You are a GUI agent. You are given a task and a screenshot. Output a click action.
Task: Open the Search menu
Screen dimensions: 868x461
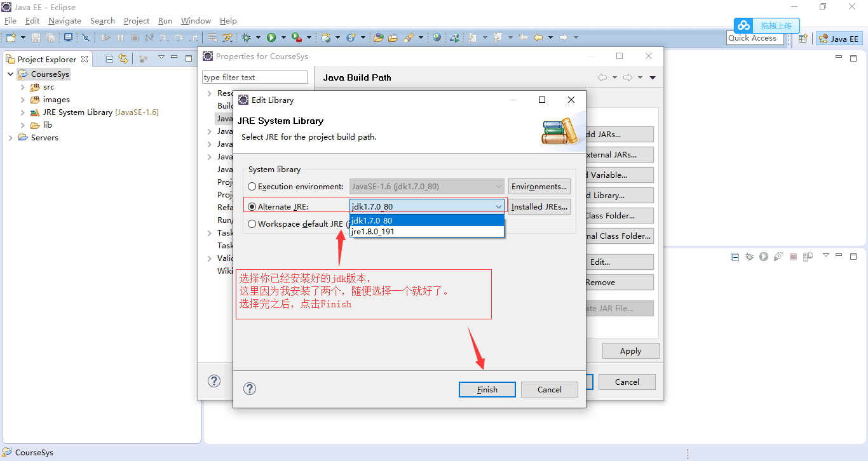[102, 20]
